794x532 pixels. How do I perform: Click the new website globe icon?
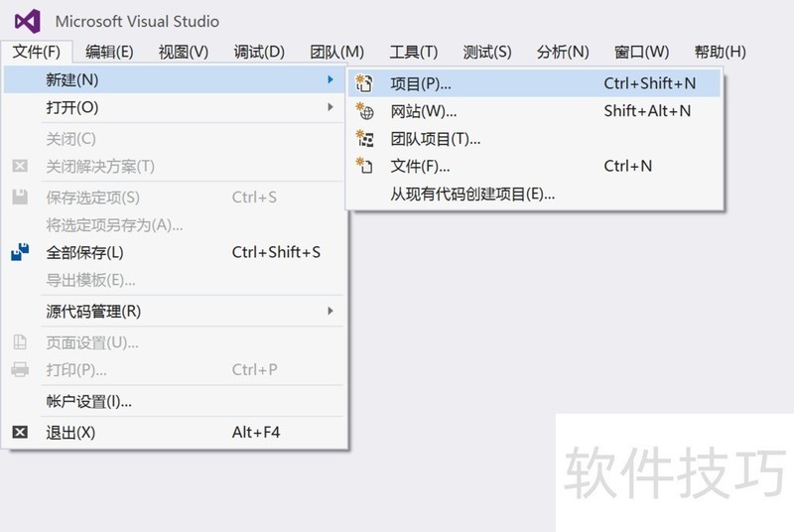364,111
